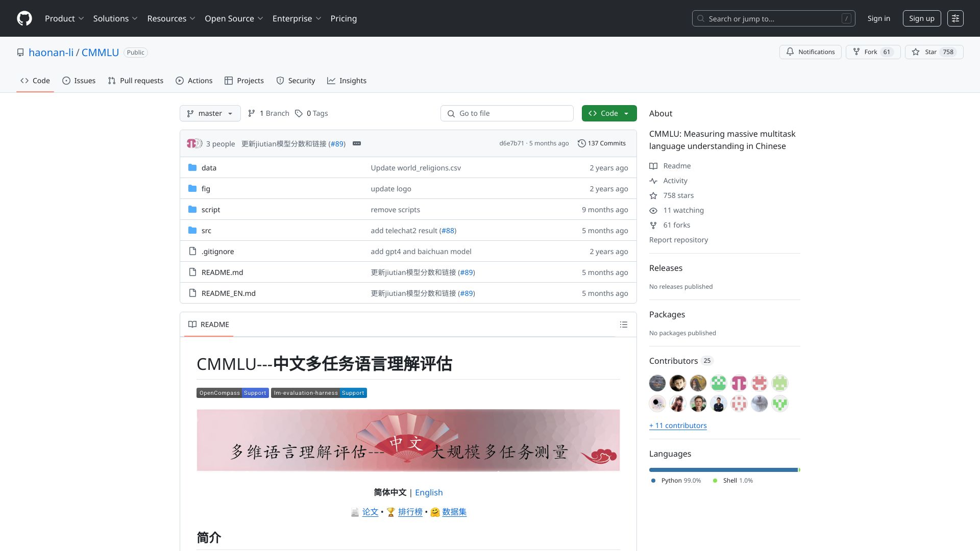
Task: Expand the Resources menu
Action: (x=171, y=18)
